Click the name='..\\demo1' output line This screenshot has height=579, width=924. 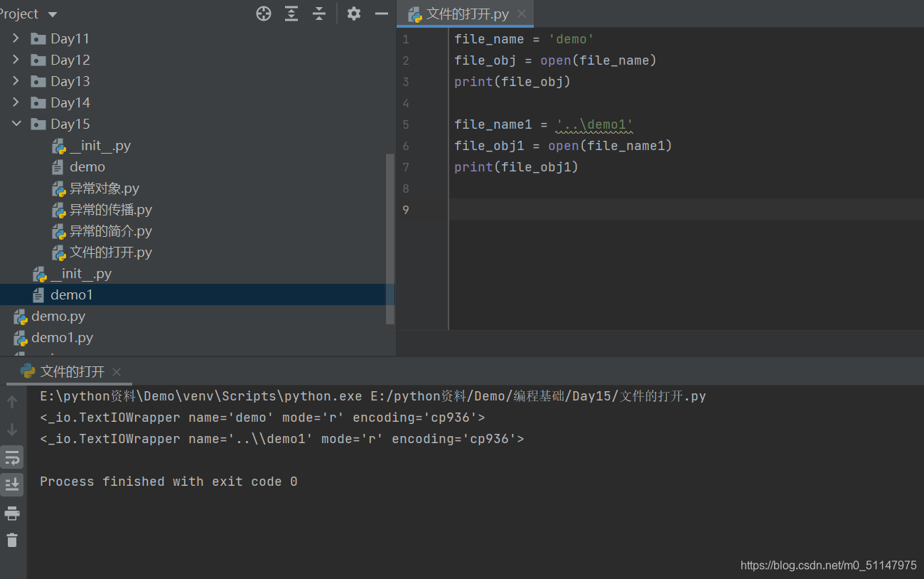click(x=282, y=439)
